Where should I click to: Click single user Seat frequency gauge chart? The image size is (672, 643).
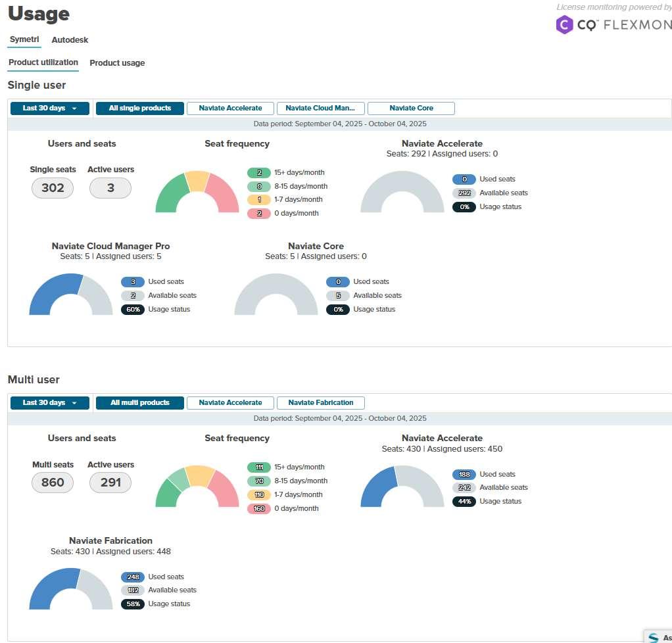coord(197,191)
